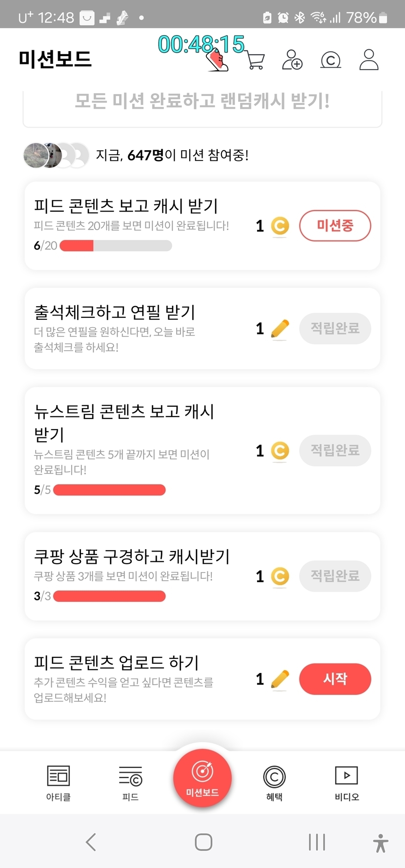Open the cash balance icon in header
The height and width of the screenshot is (868, 405).
pyautogui.click(x=330, y=60)
